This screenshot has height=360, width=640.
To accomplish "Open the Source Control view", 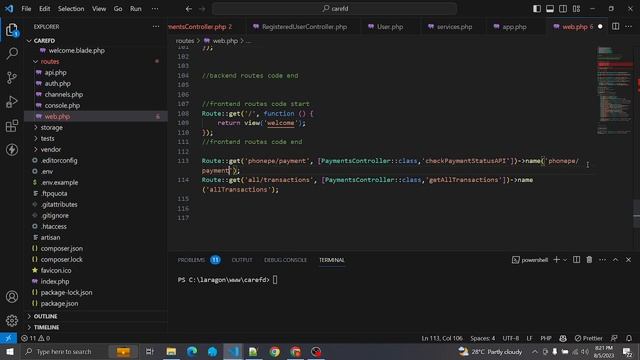I will 12,78.
